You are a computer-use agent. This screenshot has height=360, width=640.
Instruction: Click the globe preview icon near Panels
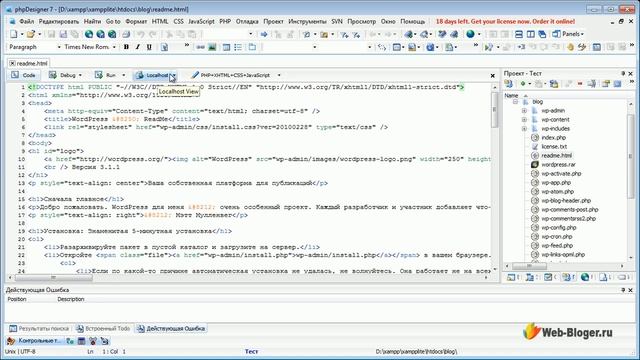(470, 34)
